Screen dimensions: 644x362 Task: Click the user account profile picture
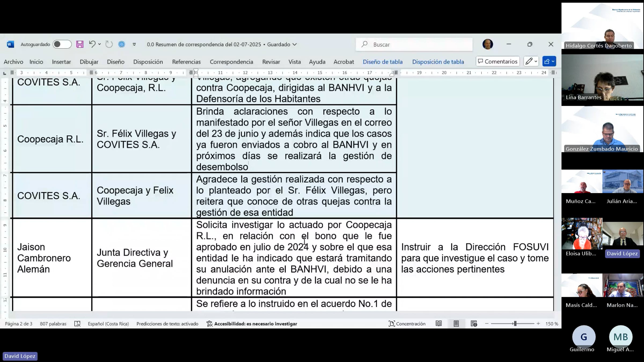coord(488,44)
